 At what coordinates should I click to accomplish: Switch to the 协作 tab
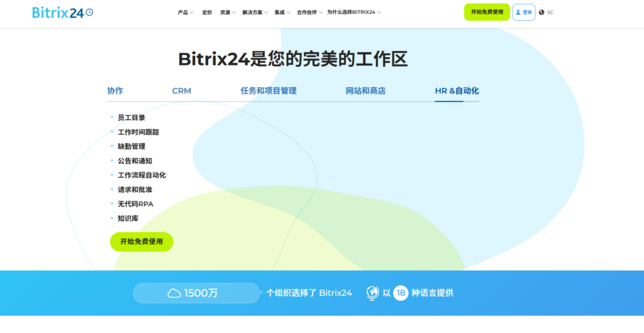tap(115, 91)
